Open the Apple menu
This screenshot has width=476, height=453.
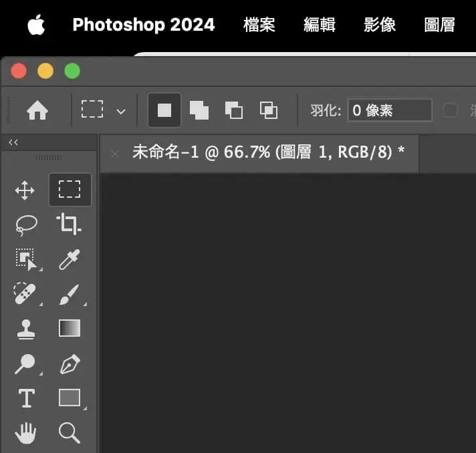point(36,25)
